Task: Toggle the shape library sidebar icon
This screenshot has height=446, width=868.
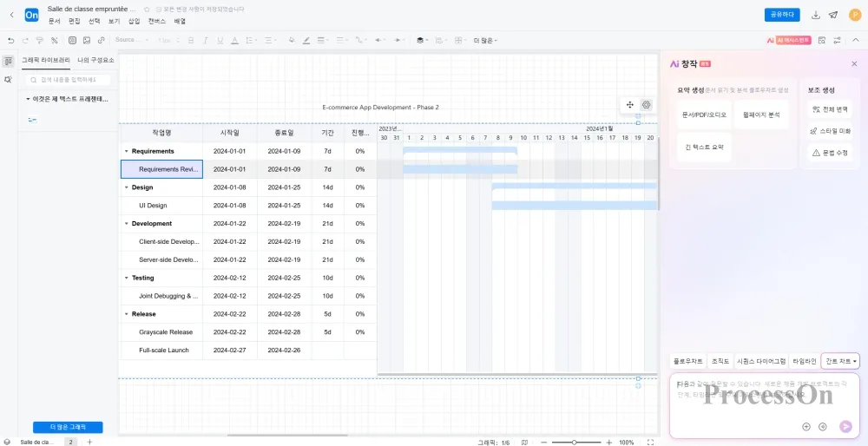Action: pyautogui.click(x=8, y=61)
